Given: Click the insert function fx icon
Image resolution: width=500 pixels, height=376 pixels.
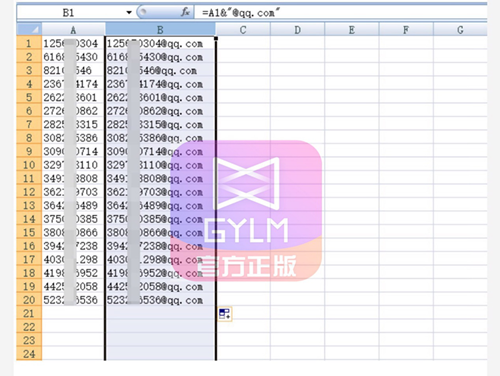Looking at the screenshot, I should coord(185,12).
